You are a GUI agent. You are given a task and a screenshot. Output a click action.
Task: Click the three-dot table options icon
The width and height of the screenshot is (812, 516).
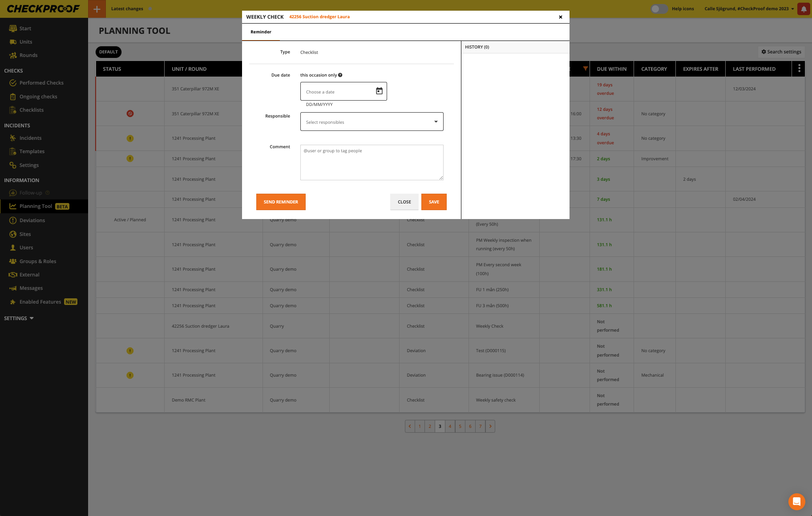click(x=799, y=69)
